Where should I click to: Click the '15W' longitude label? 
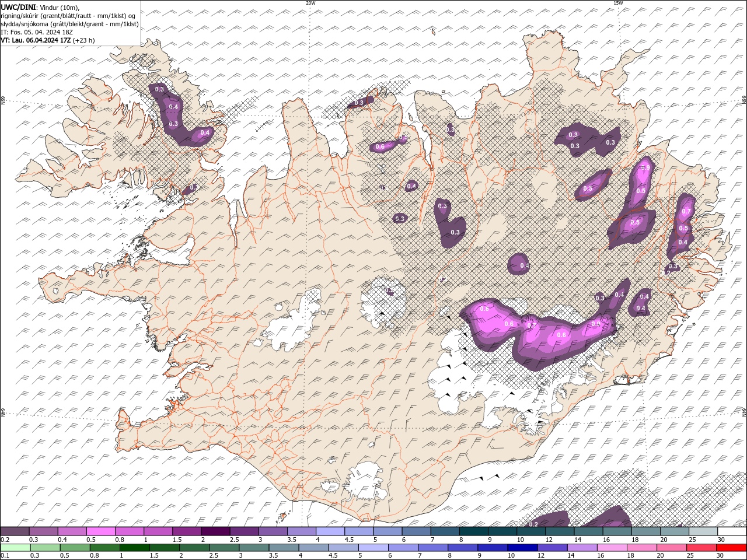tap(617, 3)
